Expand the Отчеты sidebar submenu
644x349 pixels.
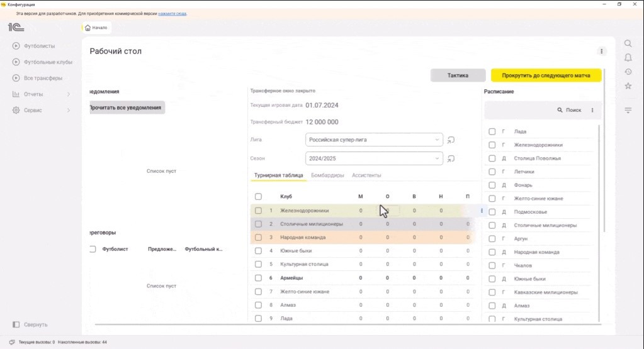point(68,94)
